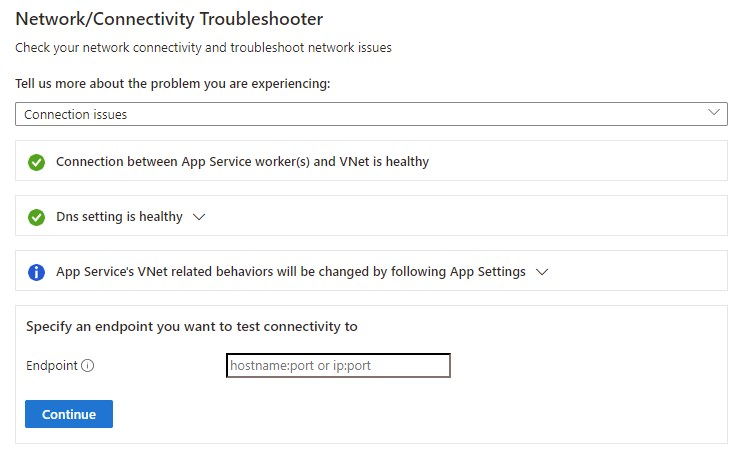Click the green check beside Dns setting
744x453 pixels.
[37, 217]
